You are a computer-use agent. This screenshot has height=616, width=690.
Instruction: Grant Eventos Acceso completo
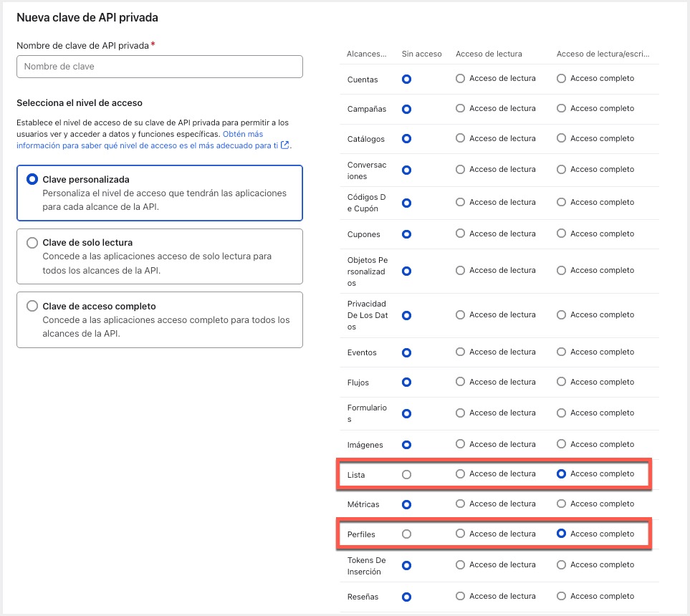pos(562,352)
